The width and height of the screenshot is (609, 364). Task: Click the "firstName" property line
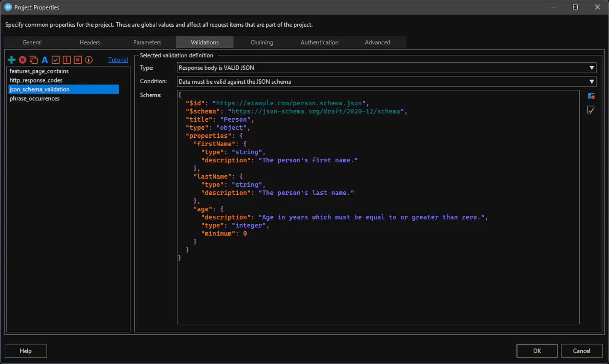[220, 144]
